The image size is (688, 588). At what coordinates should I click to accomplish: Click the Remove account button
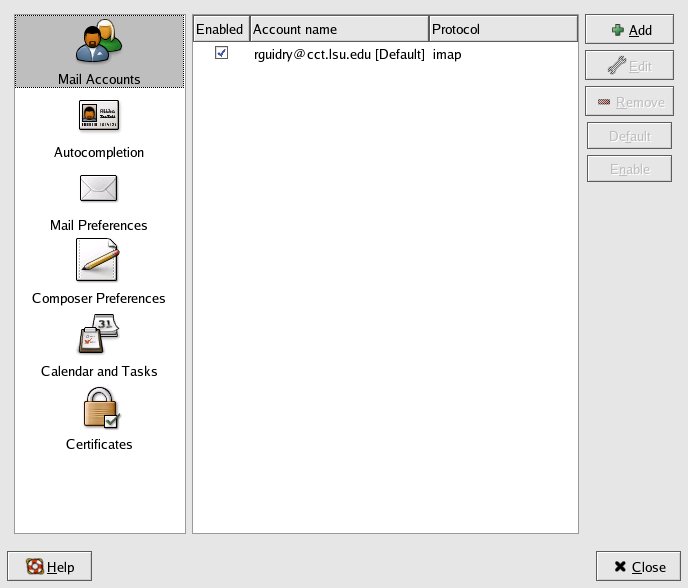pyautogui.click(x=630, y=102)
